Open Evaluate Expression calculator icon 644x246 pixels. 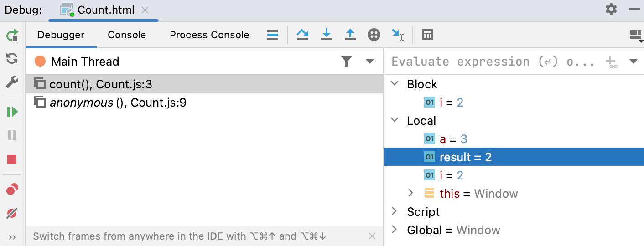(x=428, y=35)
